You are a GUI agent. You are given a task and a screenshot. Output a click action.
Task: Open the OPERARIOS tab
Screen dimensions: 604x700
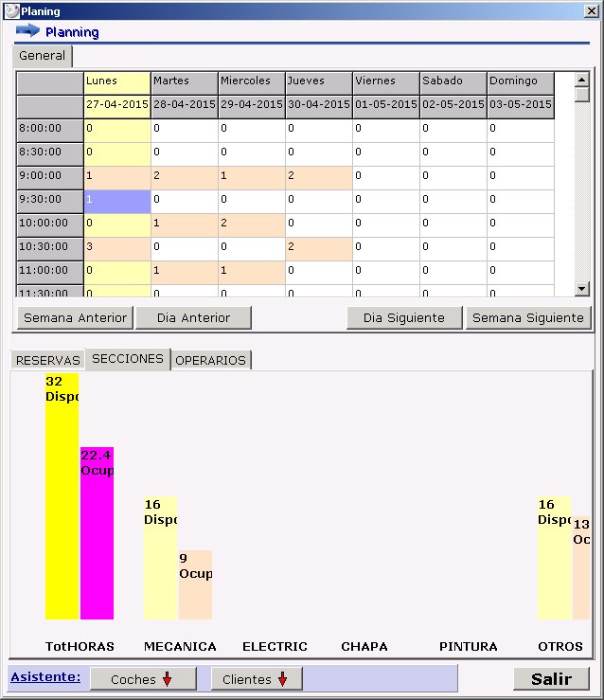pos(210,360)
